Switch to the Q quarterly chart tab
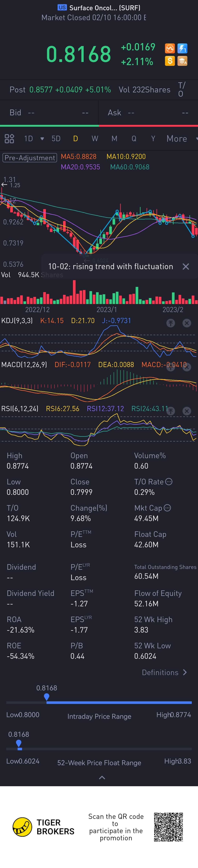Viewport: 198px width, 868px height. click(x=134, y=138)
